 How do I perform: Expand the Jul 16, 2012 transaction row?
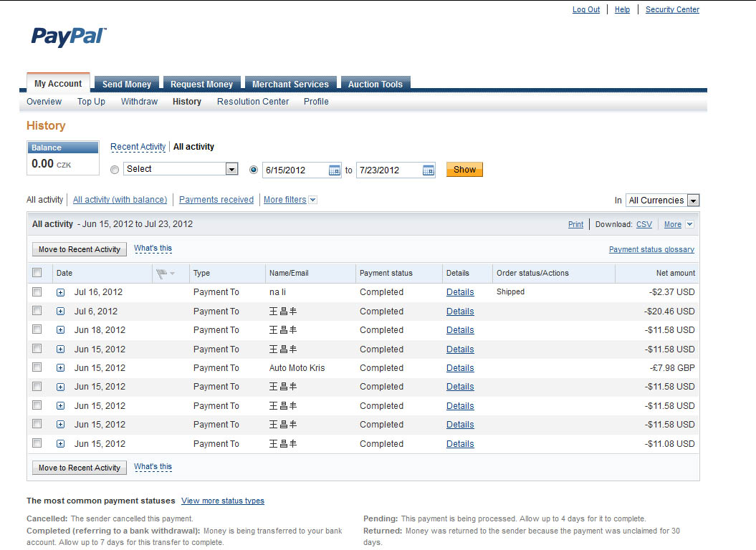point(60,292)
